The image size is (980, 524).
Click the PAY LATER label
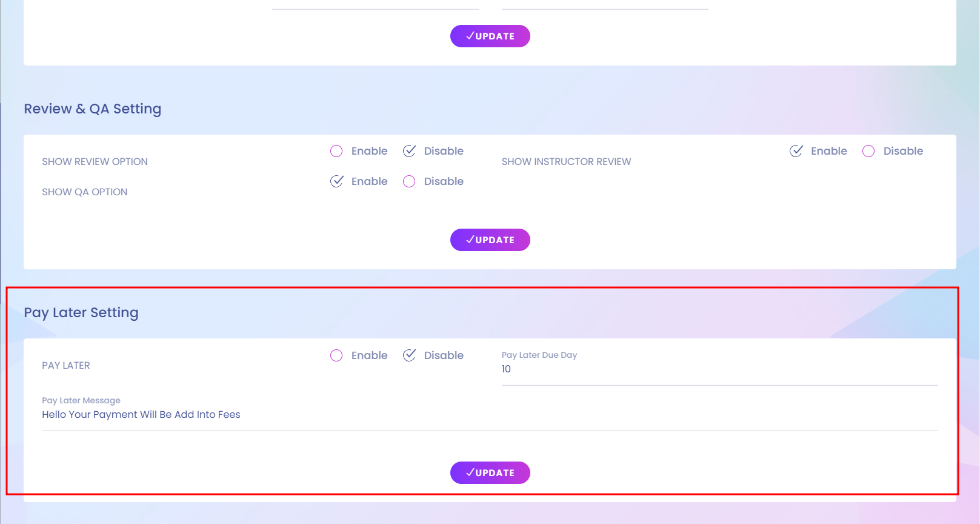click(x=65, y=365)
